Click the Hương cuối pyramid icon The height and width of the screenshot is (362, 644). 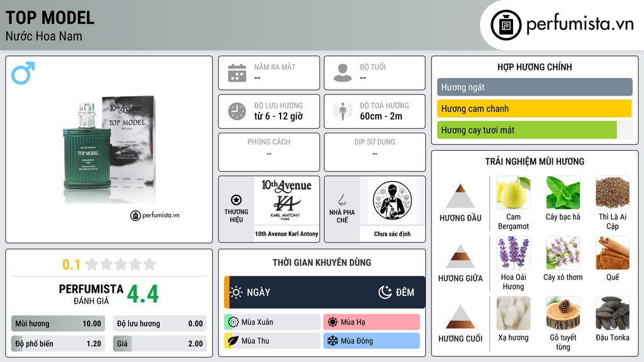(x=460, y=317)
